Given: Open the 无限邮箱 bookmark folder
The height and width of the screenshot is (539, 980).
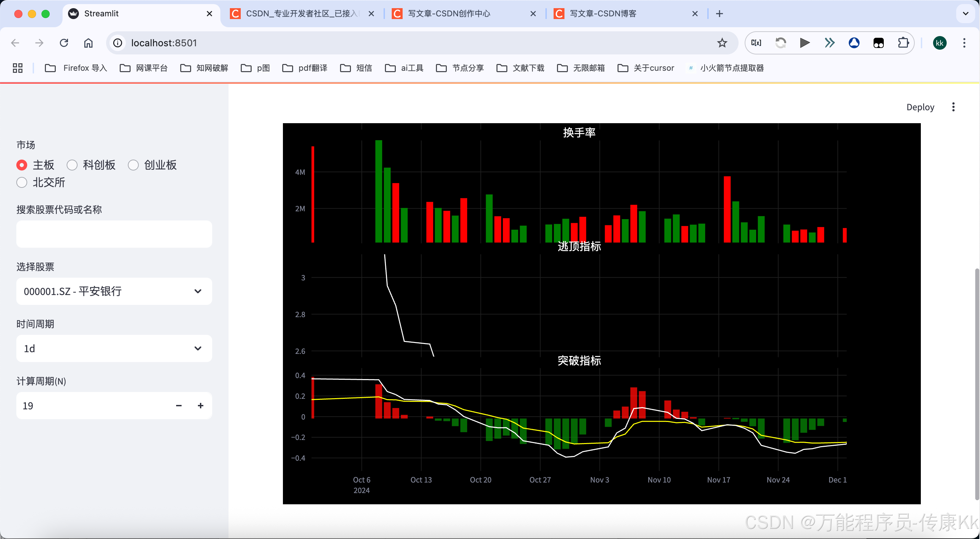Looking at the screenshot, I should click(x=581, y=68).
